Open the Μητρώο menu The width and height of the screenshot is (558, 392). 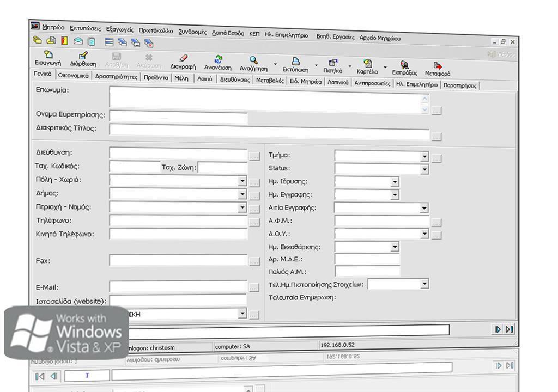53,27
